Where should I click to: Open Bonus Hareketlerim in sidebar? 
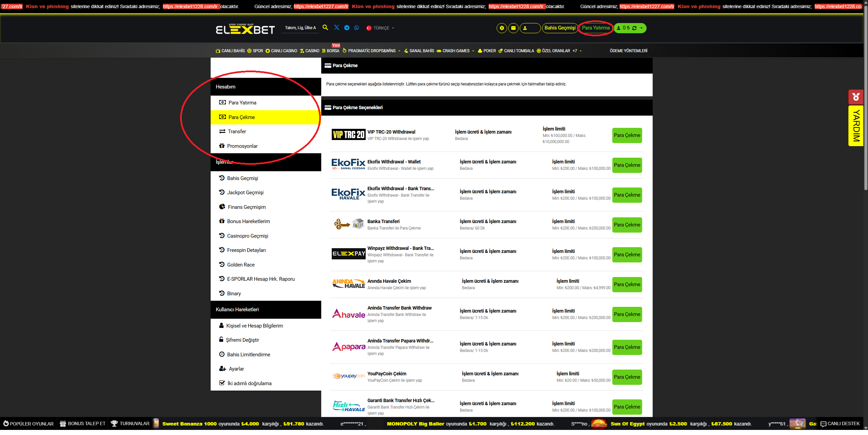tap(266, 221)
